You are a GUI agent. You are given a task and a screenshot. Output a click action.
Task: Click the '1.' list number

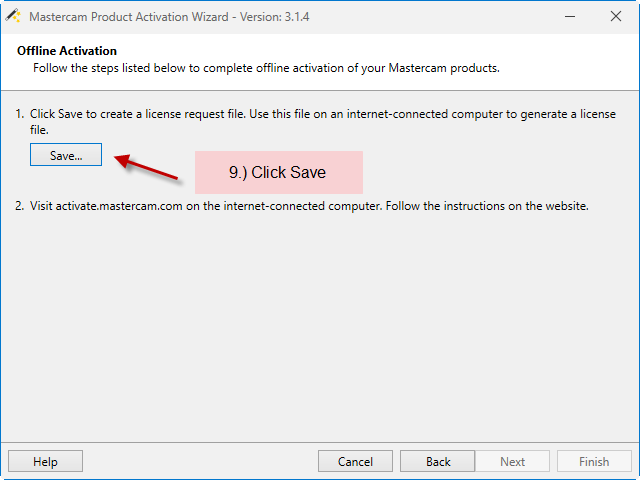(20, 114)
